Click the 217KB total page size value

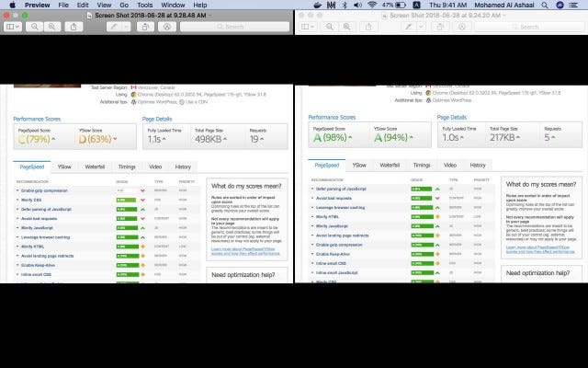click(x=502, y=137)
